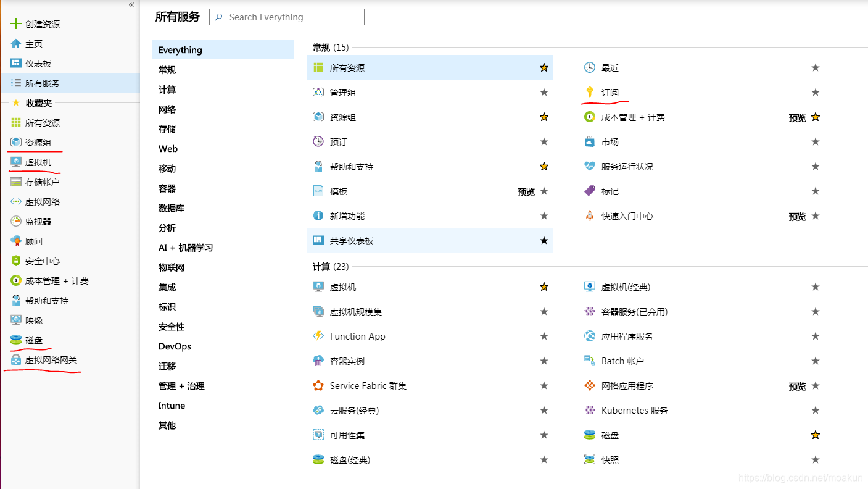
Task: Toggle the star for 资源组 service
Action: tap(544, 117)
